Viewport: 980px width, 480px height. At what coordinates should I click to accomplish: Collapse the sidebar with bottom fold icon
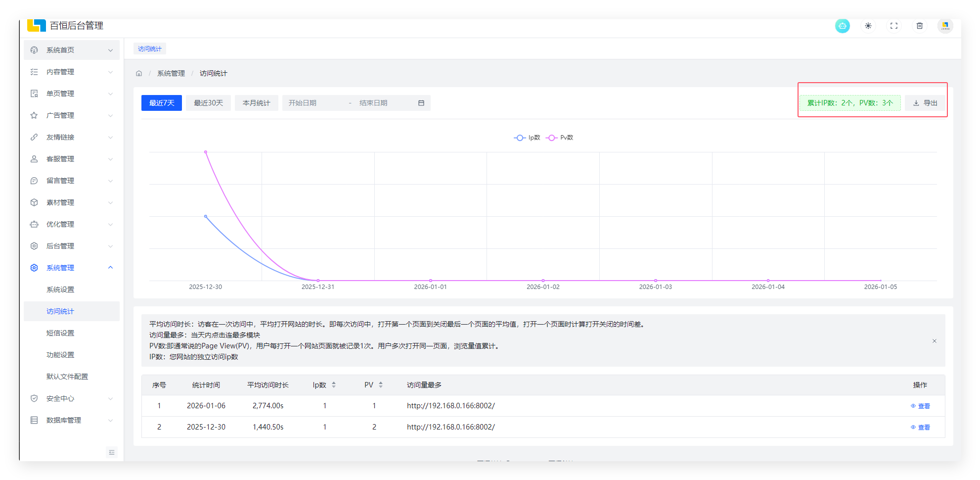point(112,452)
